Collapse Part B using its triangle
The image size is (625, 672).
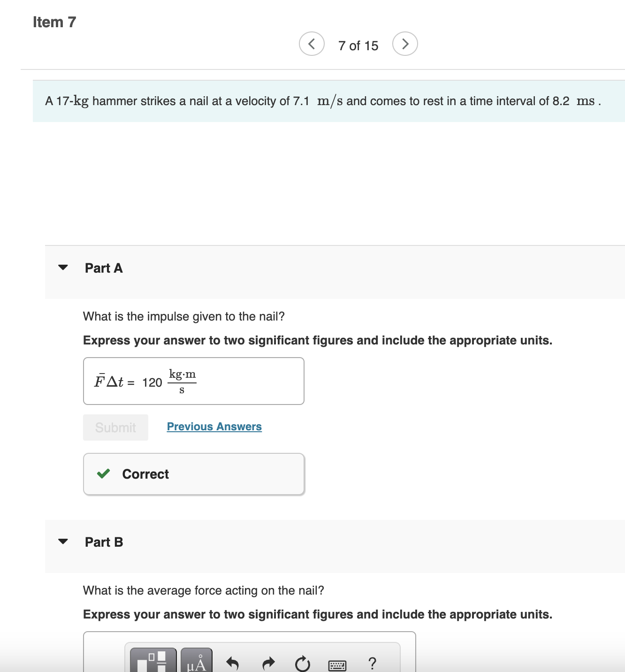coord(64,541)
